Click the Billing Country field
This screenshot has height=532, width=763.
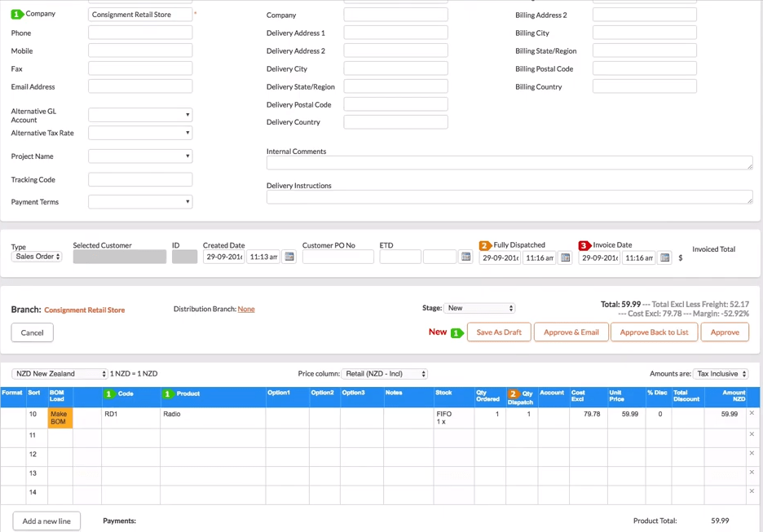pos(645,86)
